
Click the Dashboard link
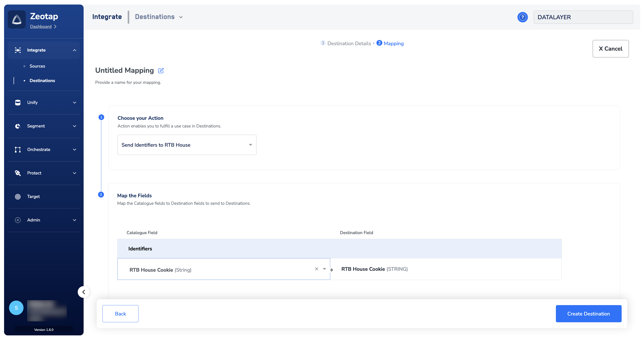coord(41,26)
